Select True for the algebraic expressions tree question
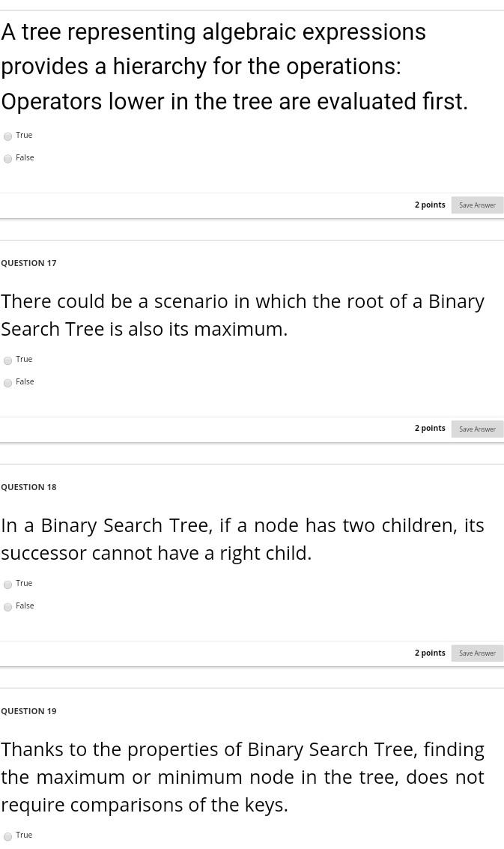Viewport: 504px width, 849px height. pyautogui.click(x=7, y=136)
